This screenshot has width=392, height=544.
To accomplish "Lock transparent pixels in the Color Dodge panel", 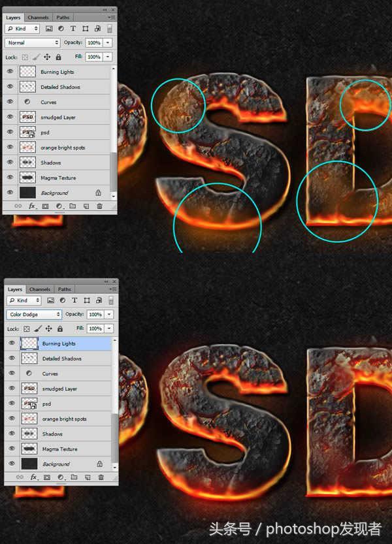I will (26, 328).
